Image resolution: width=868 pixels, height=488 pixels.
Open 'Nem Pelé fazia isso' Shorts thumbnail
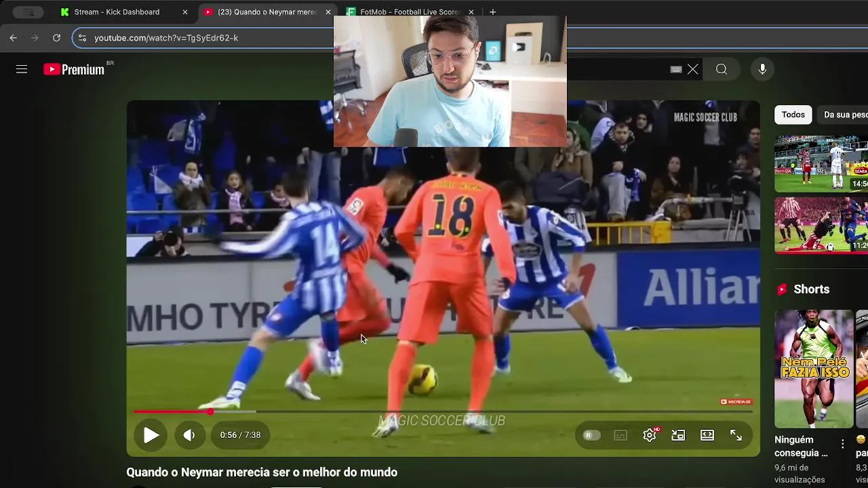(x=814, y=369)
